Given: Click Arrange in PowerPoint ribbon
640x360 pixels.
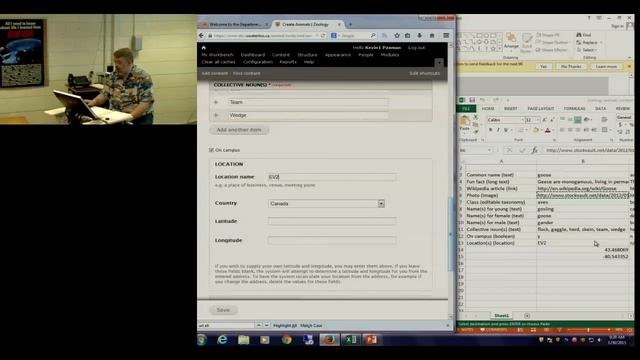Looking at the screenshot, I should coord(511,42).
